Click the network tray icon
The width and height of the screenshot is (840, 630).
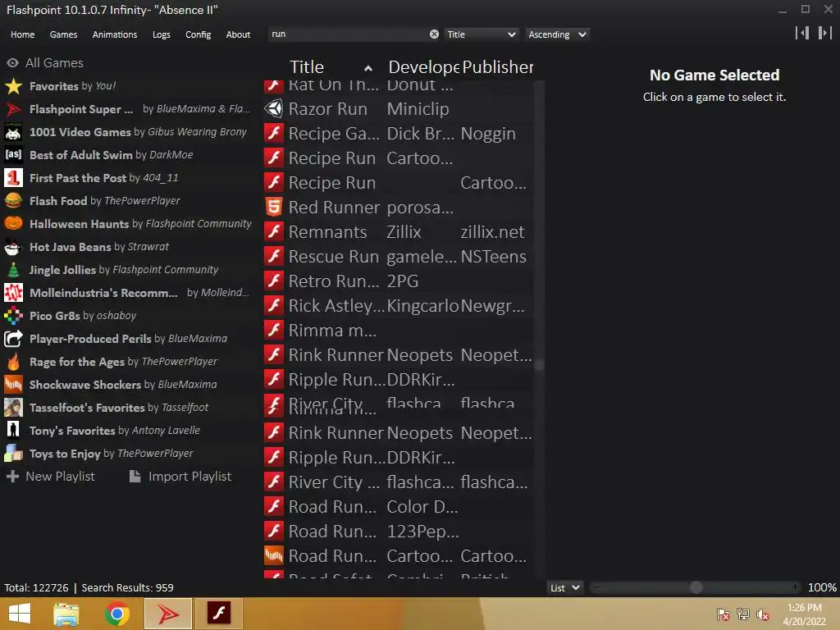(x=743, y=614)
